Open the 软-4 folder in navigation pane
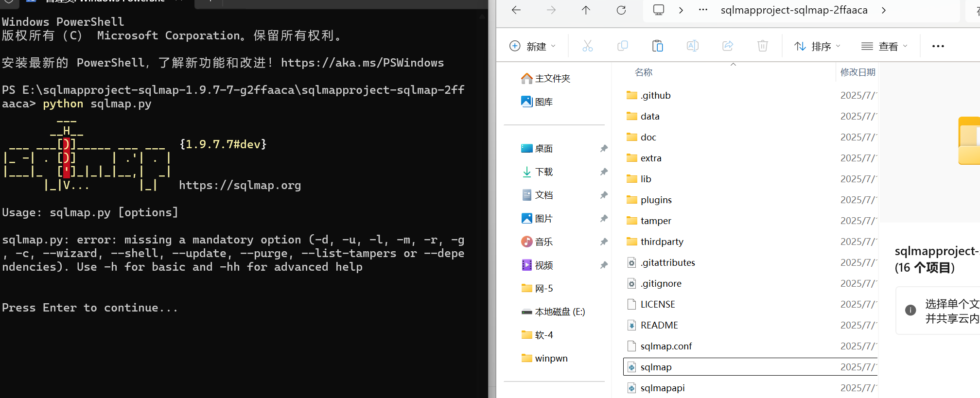This screenshot has height=398, width=980. (x=537, y=335)
